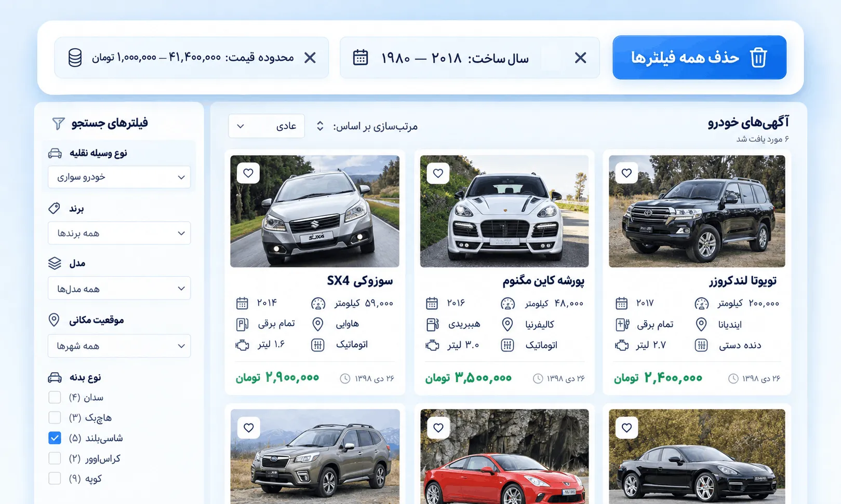841x504 pixels.
Task: Click the red coupe photo thumbnail
Action: click(x=504, y=457)
